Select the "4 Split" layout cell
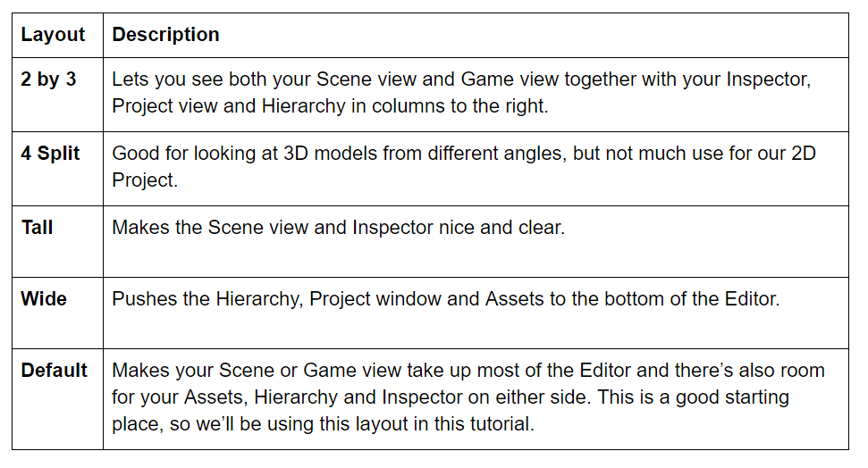The height and width of the screenshot is (468, 868). tap(51, 154)
